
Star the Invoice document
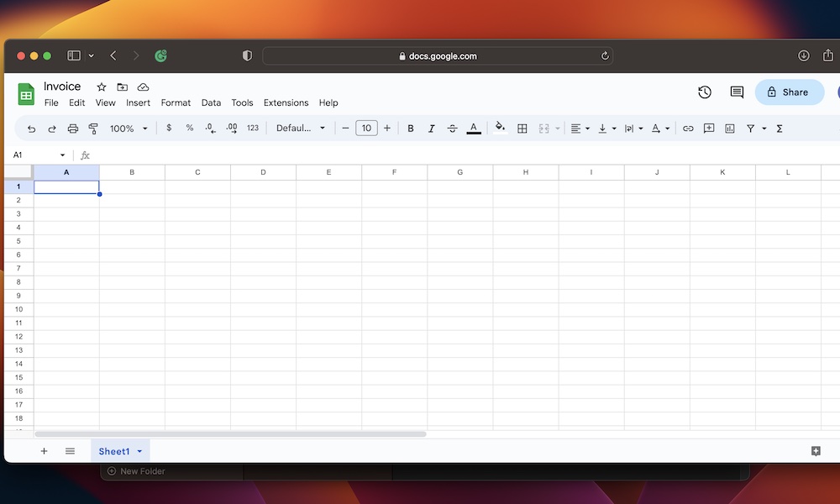point(102,87)
